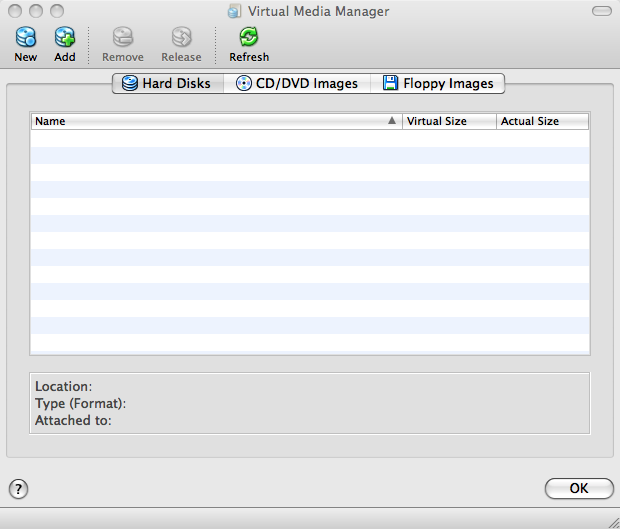Zoom the window using the third title button
Screen dimensions: 620x529
[56, 12]
